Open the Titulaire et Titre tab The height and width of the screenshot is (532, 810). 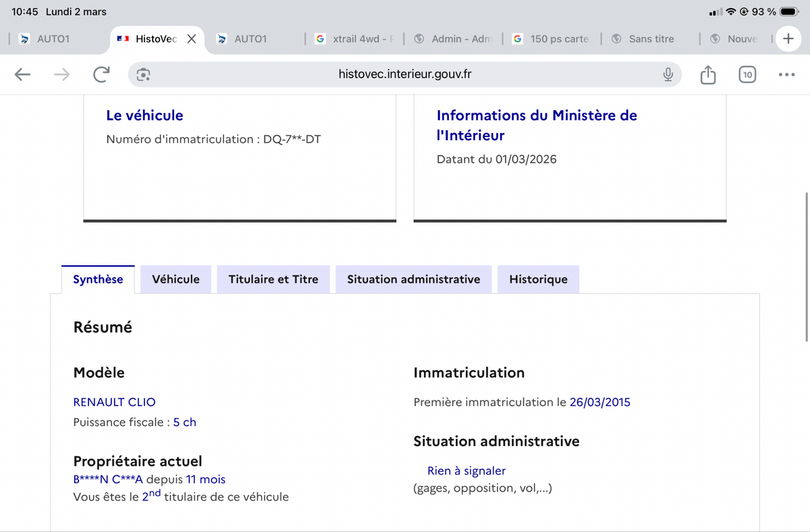point(273,279)
